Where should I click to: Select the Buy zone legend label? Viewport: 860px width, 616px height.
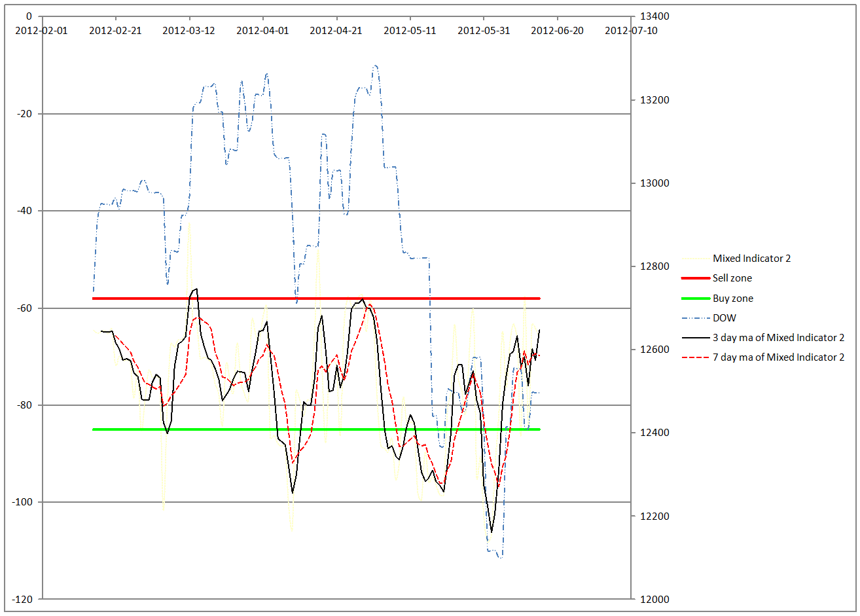coord(732,299)
